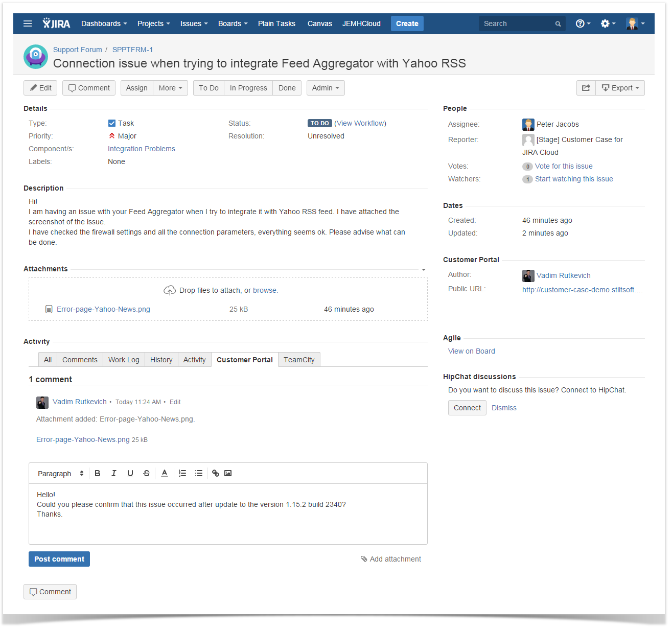The width and height of the screenshot is (672, 629).
Task: Click the HipChat Connect button
Action: pyautogui.click(x=467, y=408)
